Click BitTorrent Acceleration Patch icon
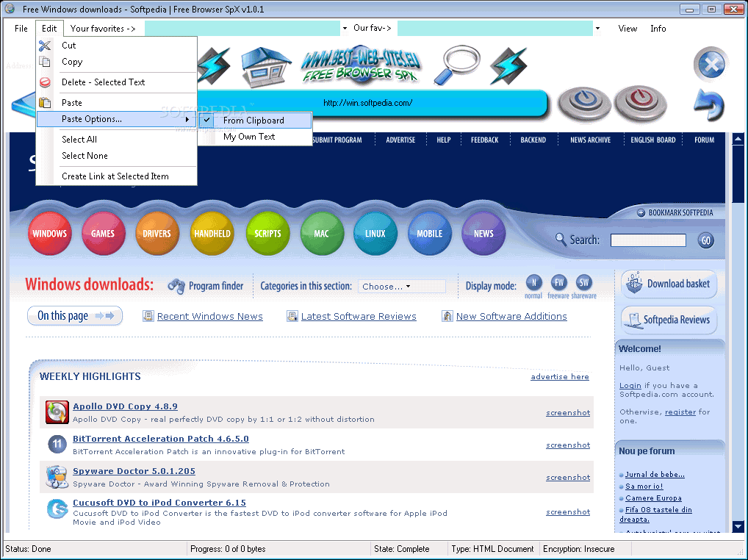The image size is (748, 560). click(57, 444)
